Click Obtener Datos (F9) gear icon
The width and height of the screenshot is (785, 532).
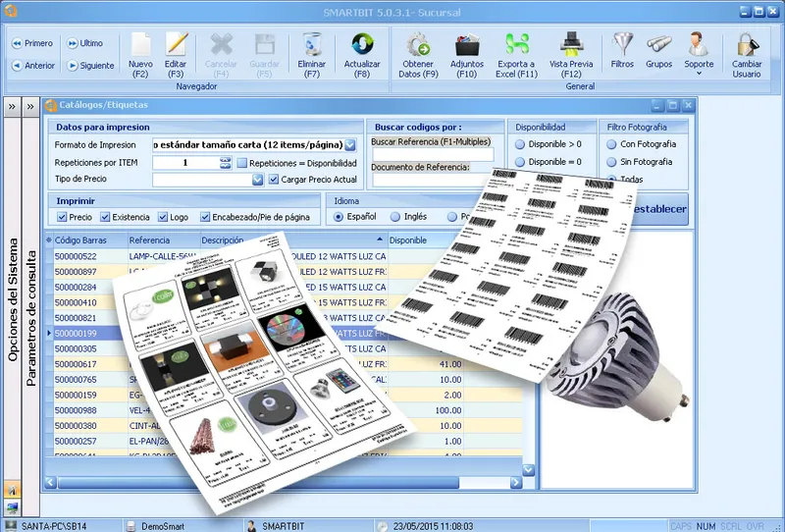tap(418, 44)
